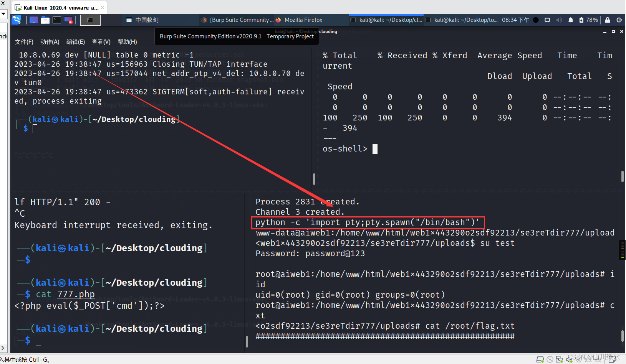Open the VMware library dropdown arrow at left edge

click(3, 13)
